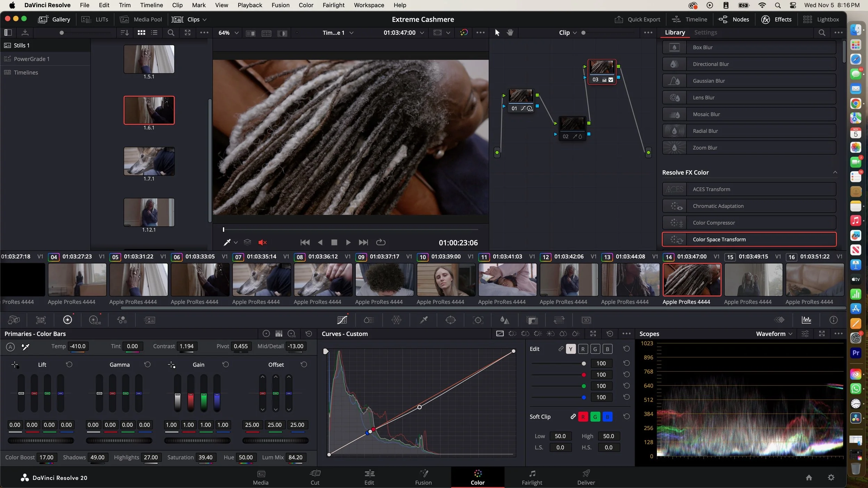Select the 1.7.1 gallery still thumbnail
The image size is (868, 488).
click(149, 161)
